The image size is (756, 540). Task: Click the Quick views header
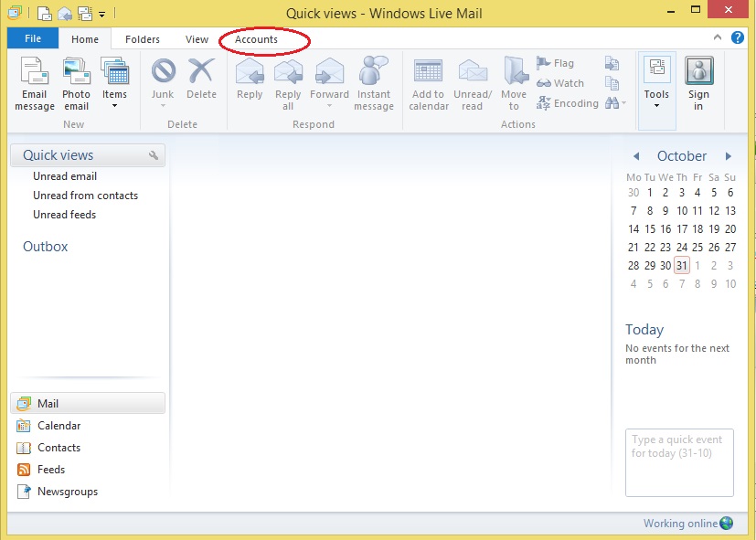(x=87, y=155)
